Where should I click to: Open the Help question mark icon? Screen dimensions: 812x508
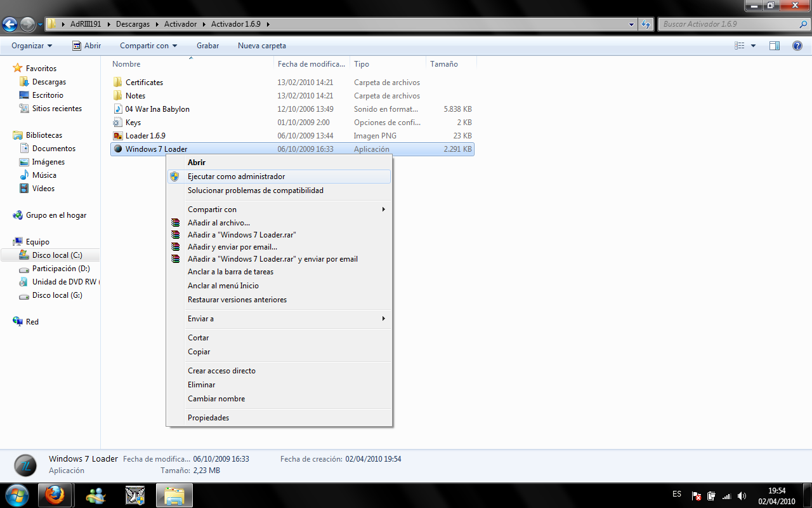pos(797,46)
